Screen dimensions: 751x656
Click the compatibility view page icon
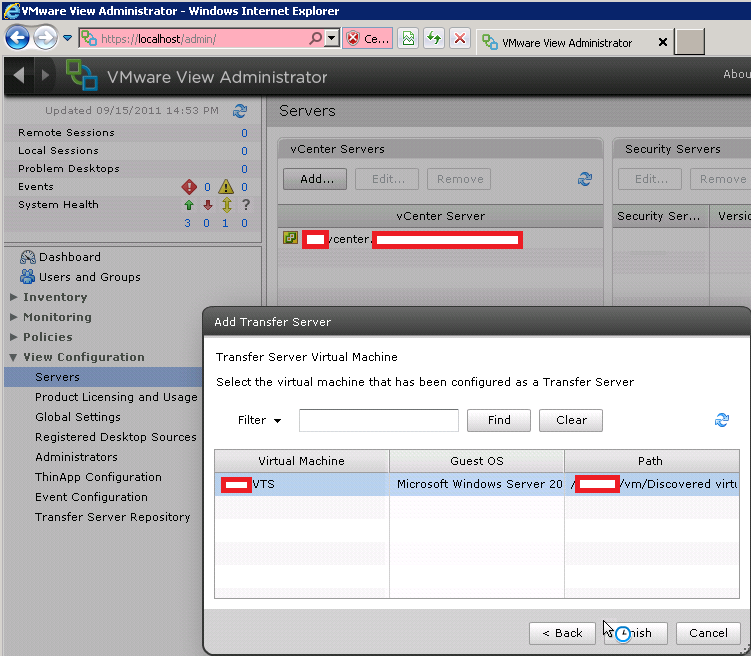click(x=408, y=38)
